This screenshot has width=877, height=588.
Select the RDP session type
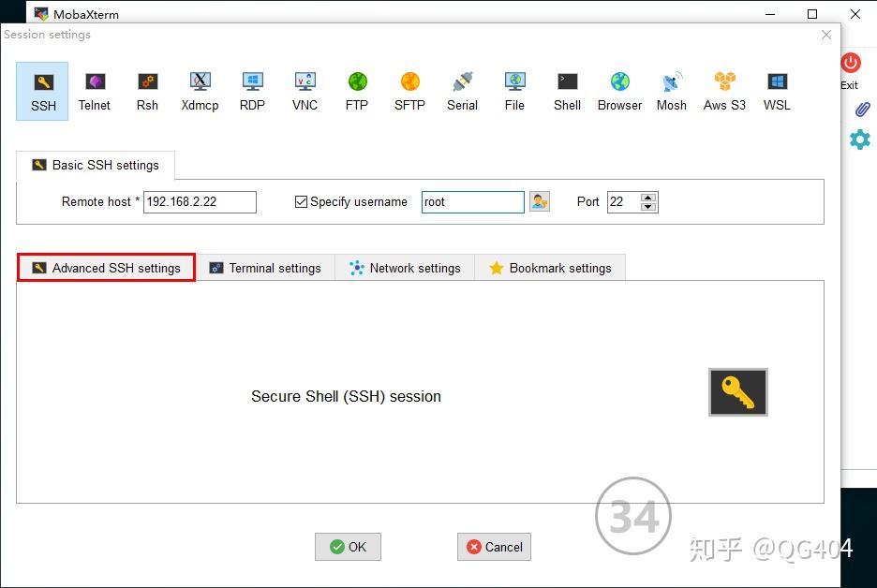click(x=252, y=91)
